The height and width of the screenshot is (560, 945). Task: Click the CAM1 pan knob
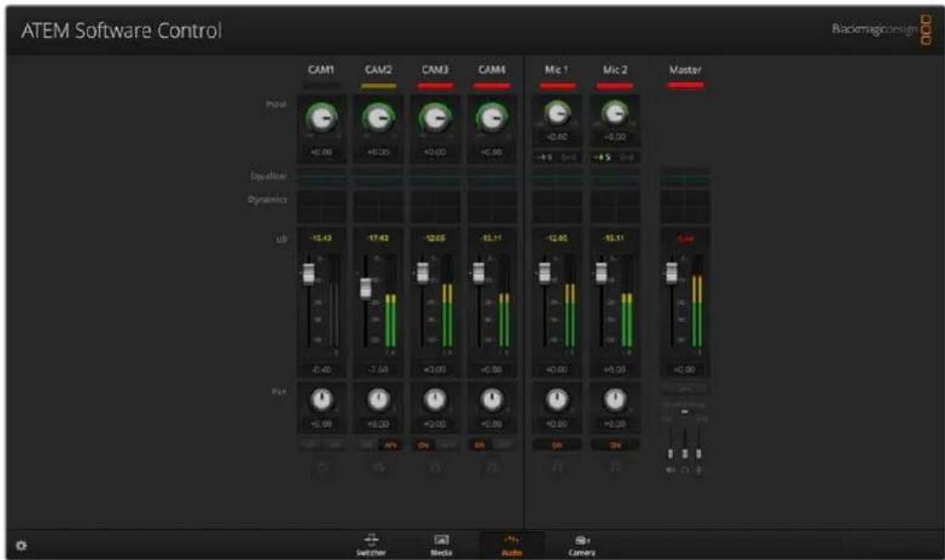pyautogui.click(x=322, y=399)
